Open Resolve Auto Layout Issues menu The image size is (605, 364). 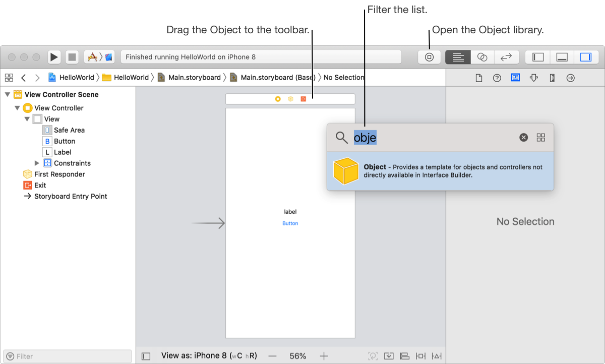click(x=437, y=356)
